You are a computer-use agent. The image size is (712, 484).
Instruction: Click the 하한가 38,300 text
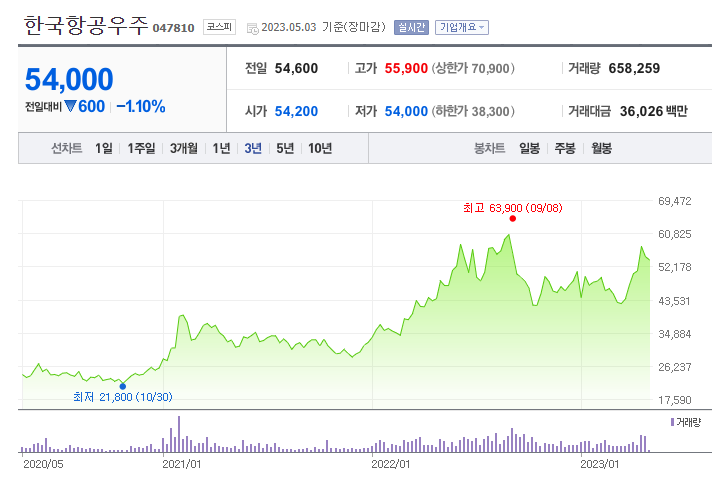point(473,111)
